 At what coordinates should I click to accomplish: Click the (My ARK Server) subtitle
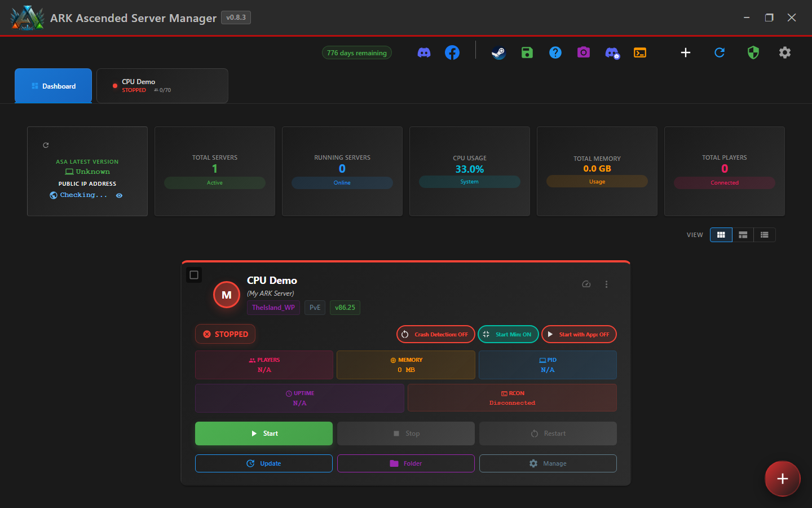[x=271, y=294]
